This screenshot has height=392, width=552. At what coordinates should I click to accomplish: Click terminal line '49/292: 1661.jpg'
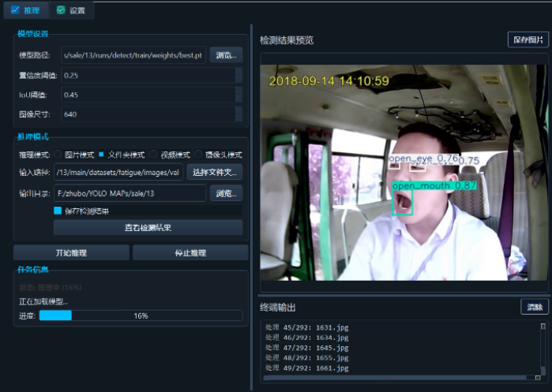click(x=307, y=368)
